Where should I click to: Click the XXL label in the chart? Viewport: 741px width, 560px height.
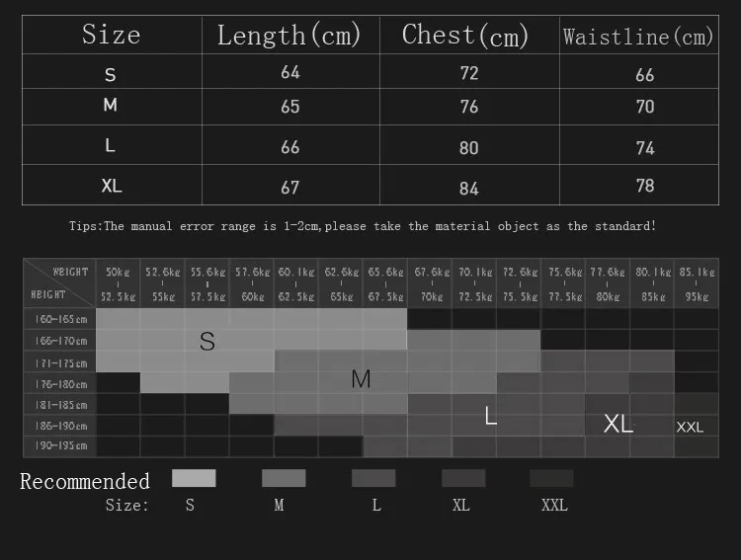point(690,428)
